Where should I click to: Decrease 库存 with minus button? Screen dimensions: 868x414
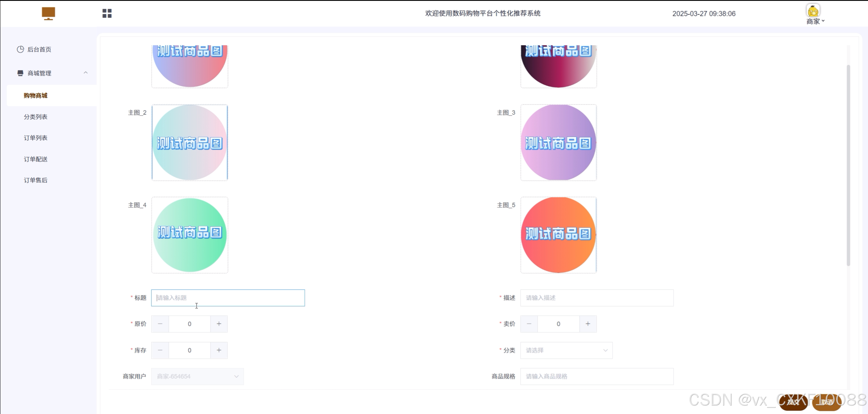coord(160,350)
